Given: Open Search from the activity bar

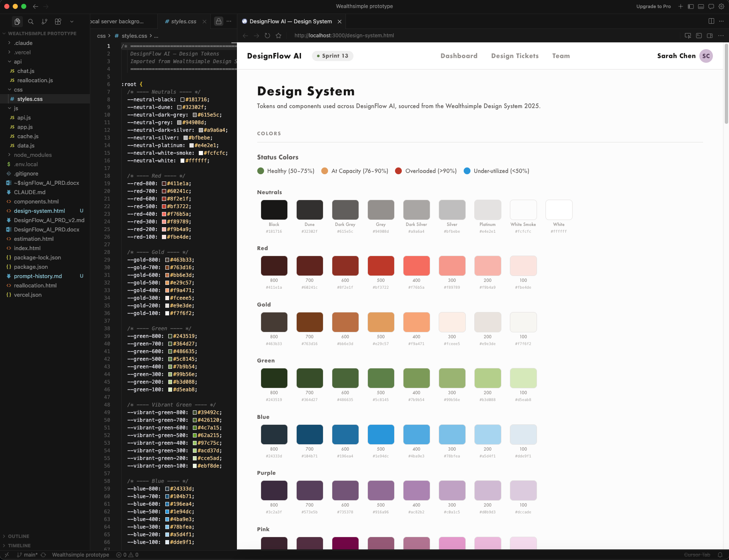Looking at the screenshot, I should pyautogui.click(x=31, y=21).
